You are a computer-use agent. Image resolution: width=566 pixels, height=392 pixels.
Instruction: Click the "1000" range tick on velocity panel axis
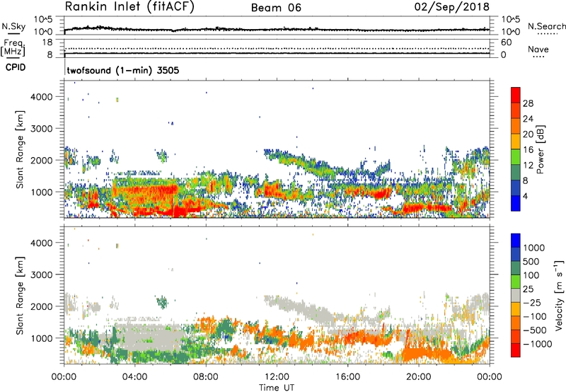(42, 338)
